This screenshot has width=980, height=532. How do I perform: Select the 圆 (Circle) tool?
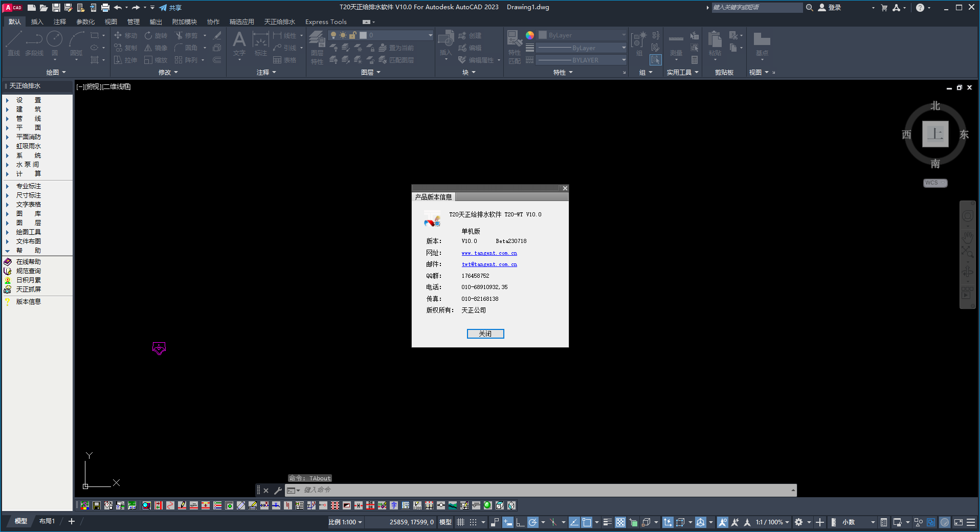coord(55,43)
